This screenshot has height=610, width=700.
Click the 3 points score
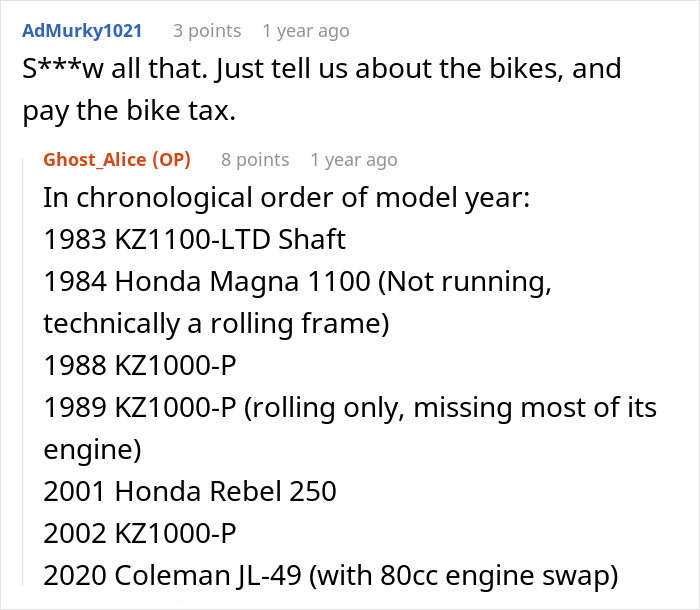click(x=207, y=30)
